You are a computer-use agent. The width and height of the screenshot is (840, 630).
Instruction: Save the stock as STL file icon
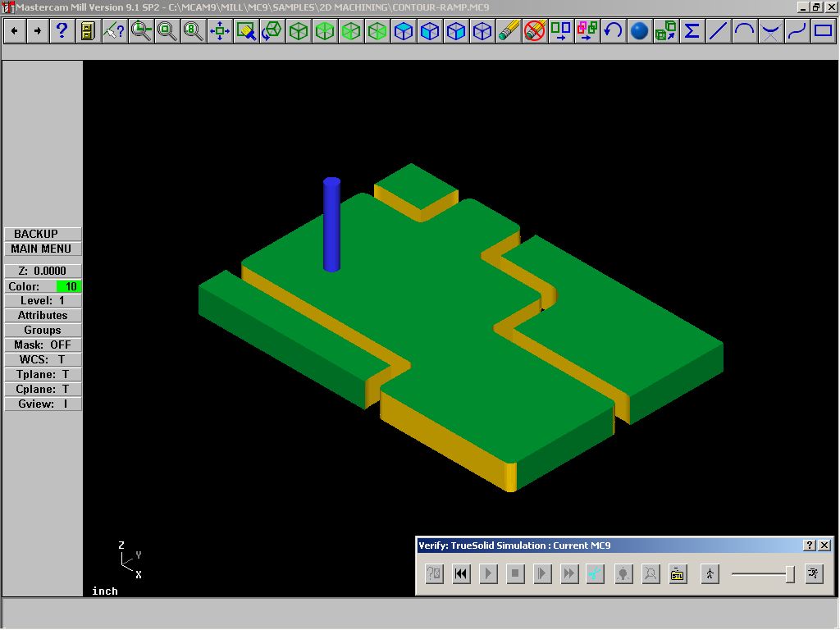coord(678,573)
